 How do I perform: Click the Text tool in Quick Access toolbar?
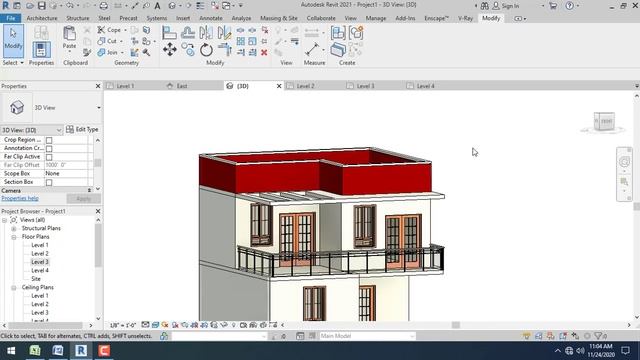[157, 6]
